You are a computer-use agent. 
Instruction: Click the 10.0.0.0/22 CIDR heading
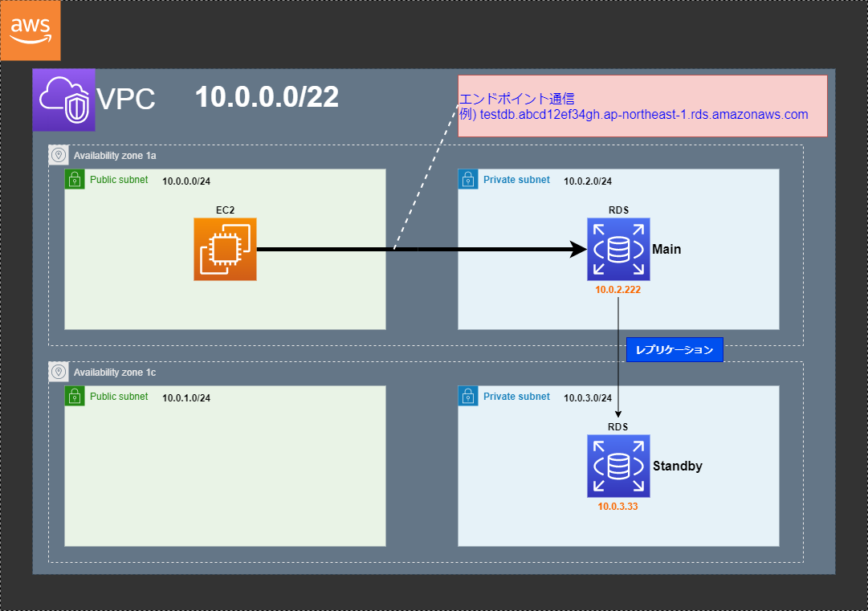267,97
